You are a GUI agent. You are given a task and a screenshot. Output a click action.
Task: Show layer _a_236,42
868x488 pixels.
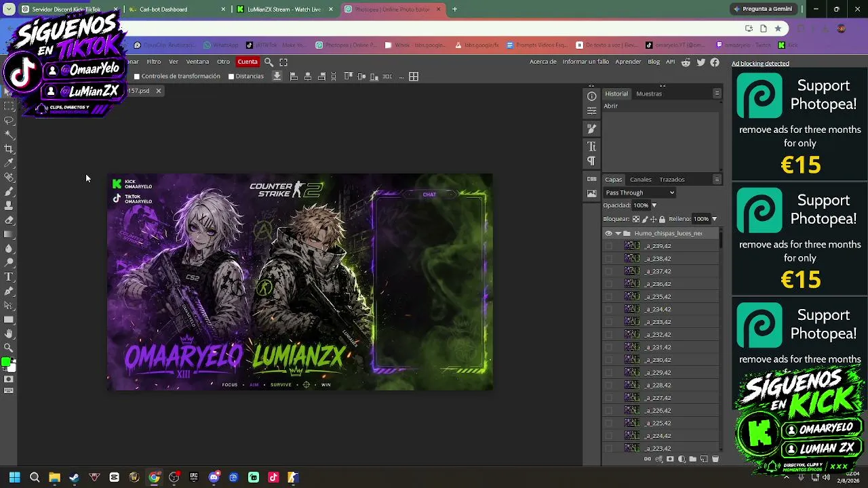point(608,284)
